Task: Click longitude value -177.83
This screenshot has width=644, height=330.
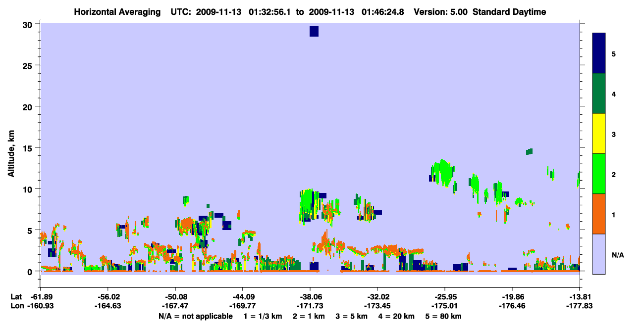Action: coord(580,306)
